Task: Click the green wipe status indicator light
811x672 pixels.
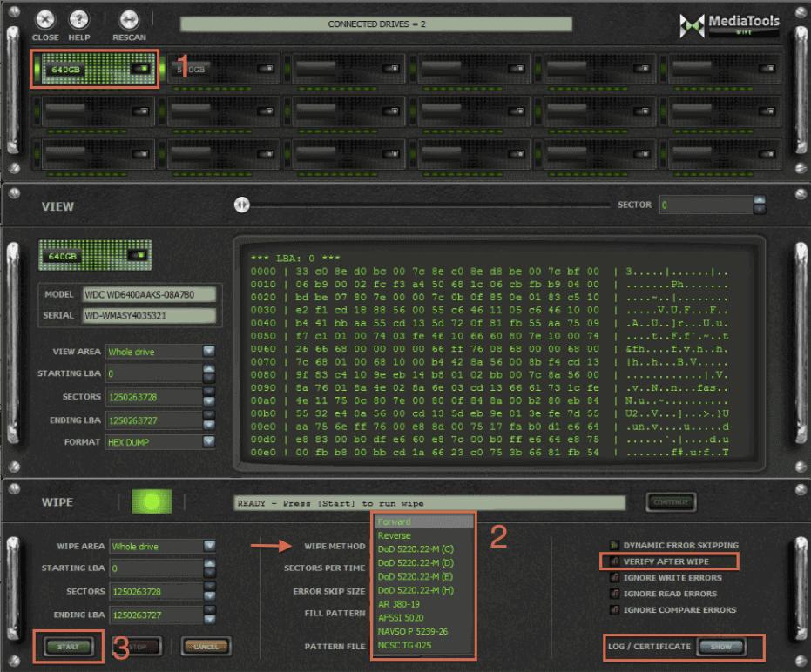Action: 152,501
